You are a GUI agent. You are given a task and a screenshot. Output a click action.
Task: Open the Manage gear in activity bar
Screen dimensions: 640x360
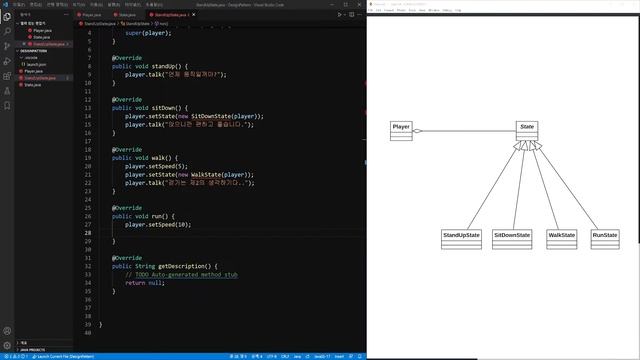tap(7, 345)
